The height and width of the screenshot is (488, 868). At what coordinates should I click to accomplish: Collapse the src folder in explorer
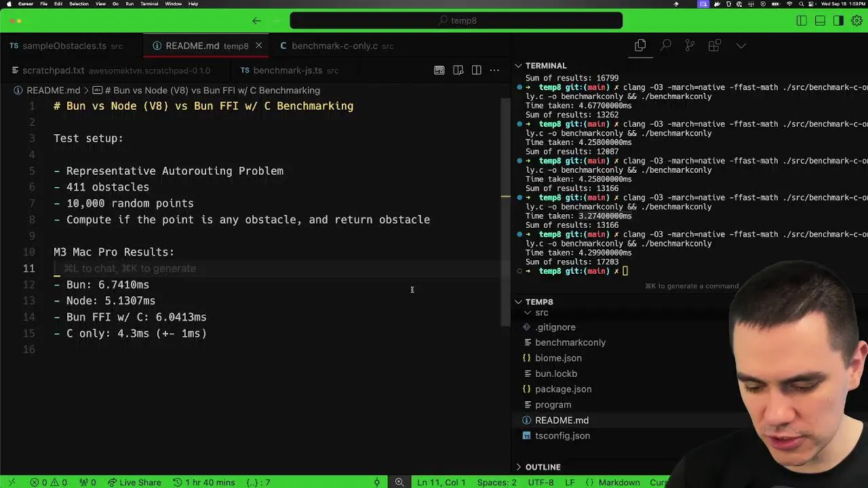[541, 312]
